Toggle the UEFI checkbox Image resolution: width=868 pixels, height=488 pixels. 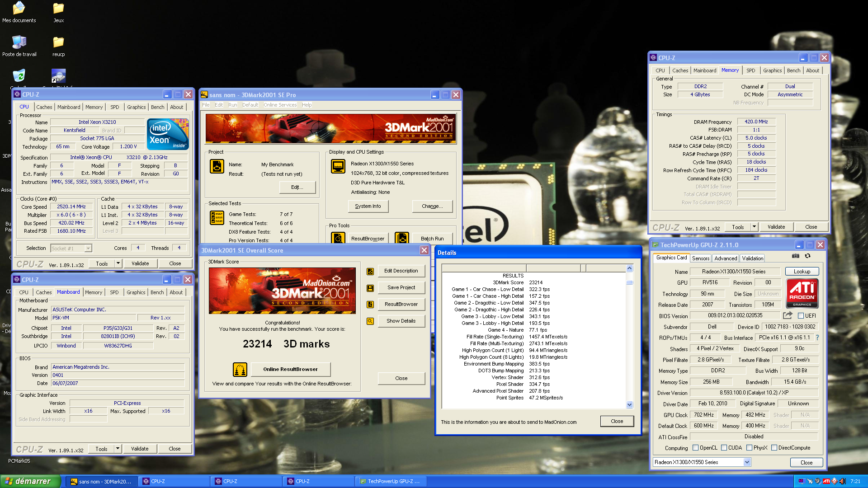[x=801, y=316]
